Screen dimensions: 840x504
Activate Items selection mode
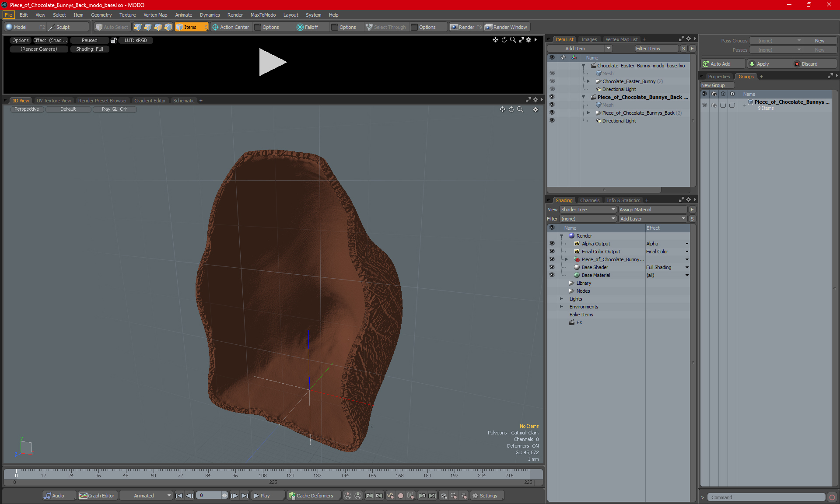tap(191, 27)
